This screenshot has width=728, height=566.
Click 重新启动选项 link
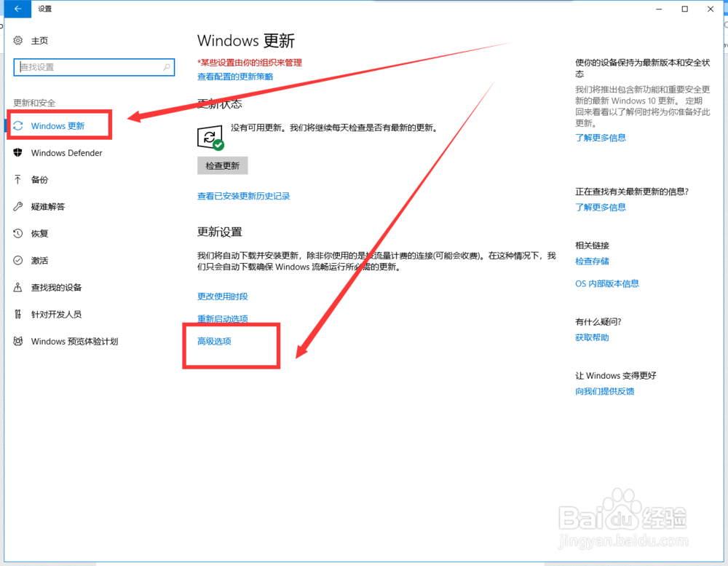tap(222, 319)
